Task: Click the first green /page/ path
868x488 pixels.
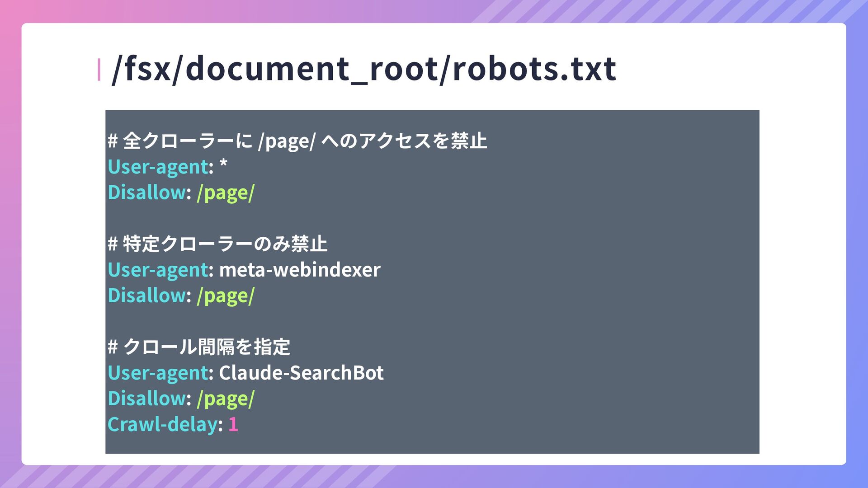Action: point(226,193)
